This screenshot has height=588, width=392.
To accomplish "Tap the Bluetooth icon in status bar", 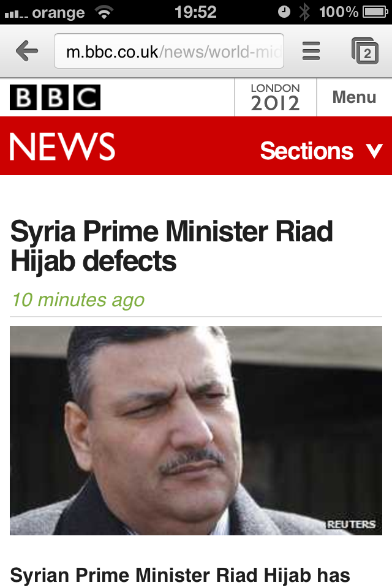I will [304, 12].
